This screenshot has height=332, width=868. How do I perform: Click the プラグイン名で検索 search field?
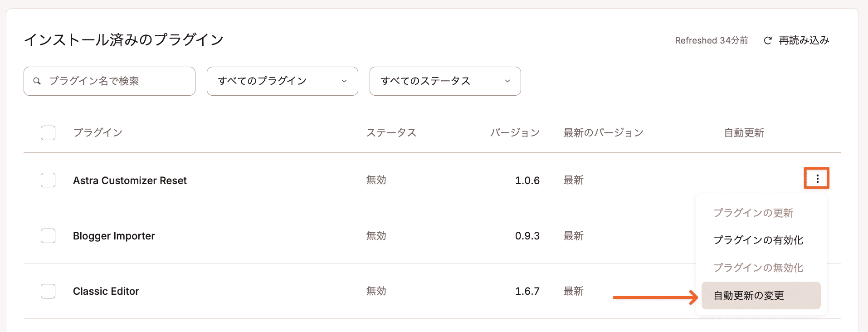tap(109, 81)
